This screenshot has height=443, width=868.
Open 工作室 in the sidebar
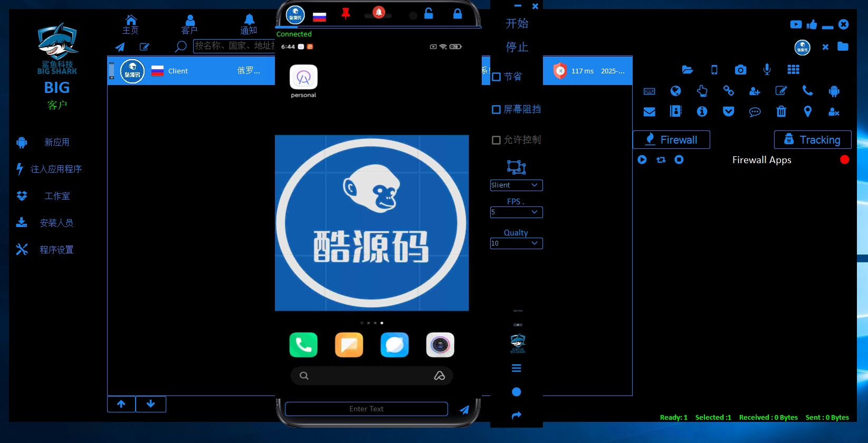click(57, 196)
